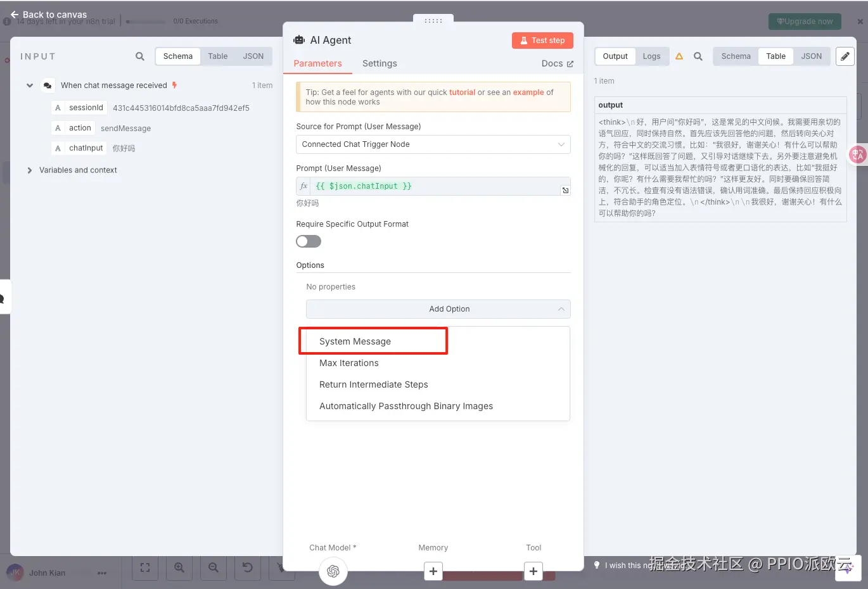Open the Logs tab in the output panel
Image resolution: width=868 pixels, height=589 pixels.
pos(651,56)
